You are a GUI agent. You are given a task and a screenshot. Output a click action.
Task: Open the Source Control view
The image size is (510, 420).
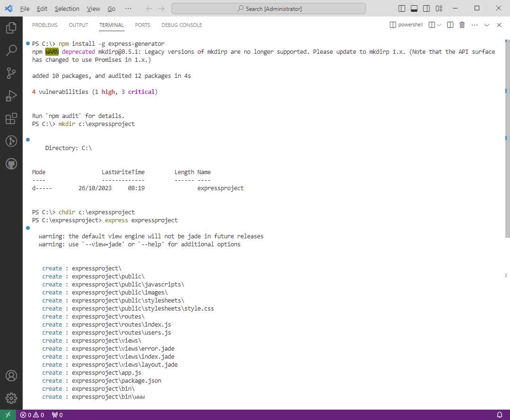[11, 73]
